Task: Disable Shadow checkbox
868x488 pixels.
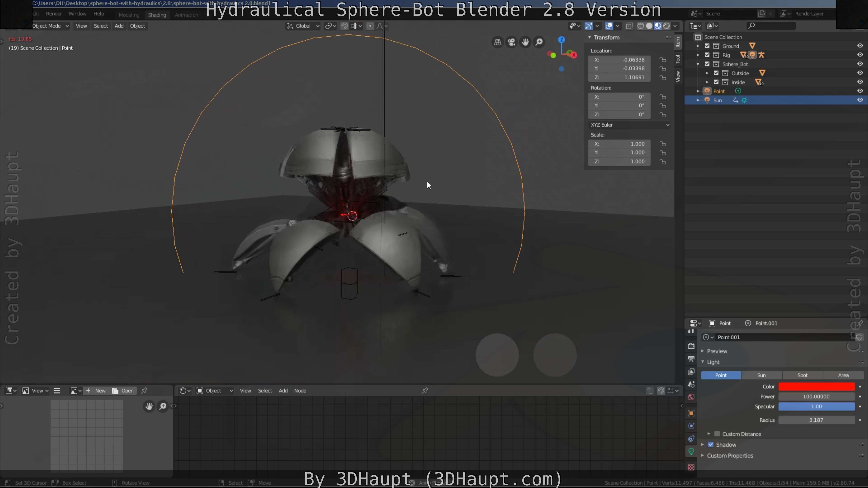Action: click(711, 445)
